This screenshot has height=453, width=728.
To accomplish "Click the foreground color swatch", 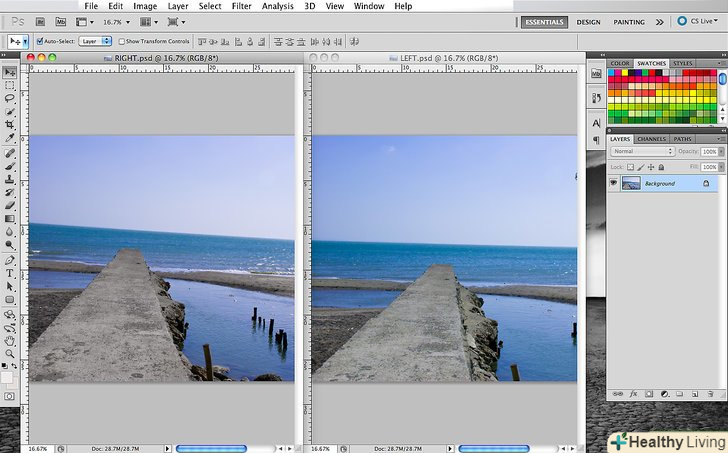I will [7, 376].
